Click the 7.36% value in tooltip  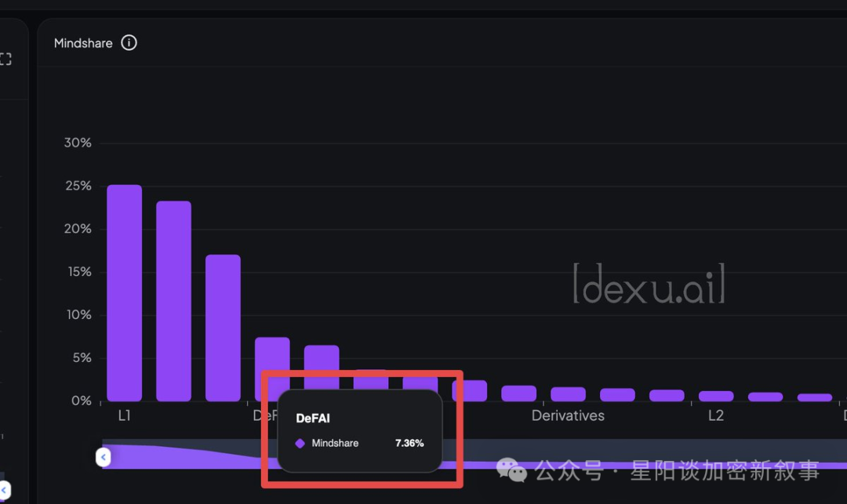[x=409, y=444]
